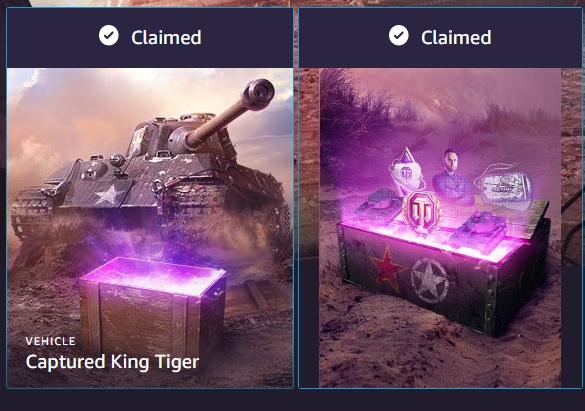Click the checkmark icon on the left card

tap(109, 36)
